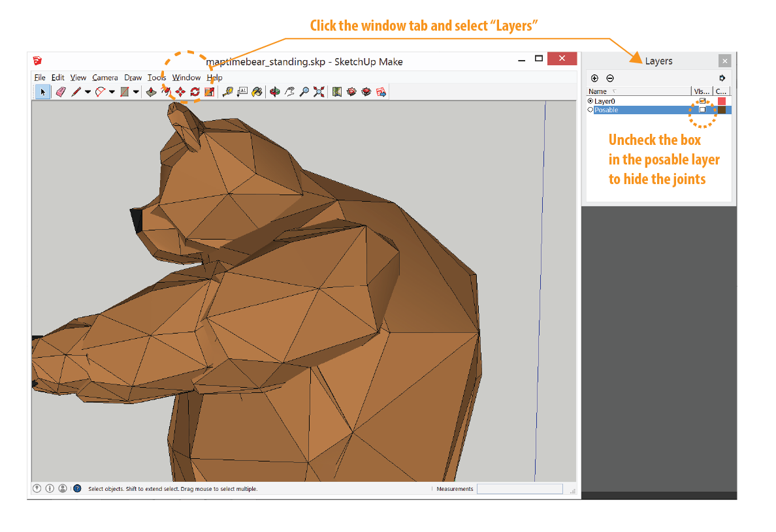The height and width of the screenshot is (532, 776).
Task: Select the Posable layer name
Action: [x=606, y=110]
